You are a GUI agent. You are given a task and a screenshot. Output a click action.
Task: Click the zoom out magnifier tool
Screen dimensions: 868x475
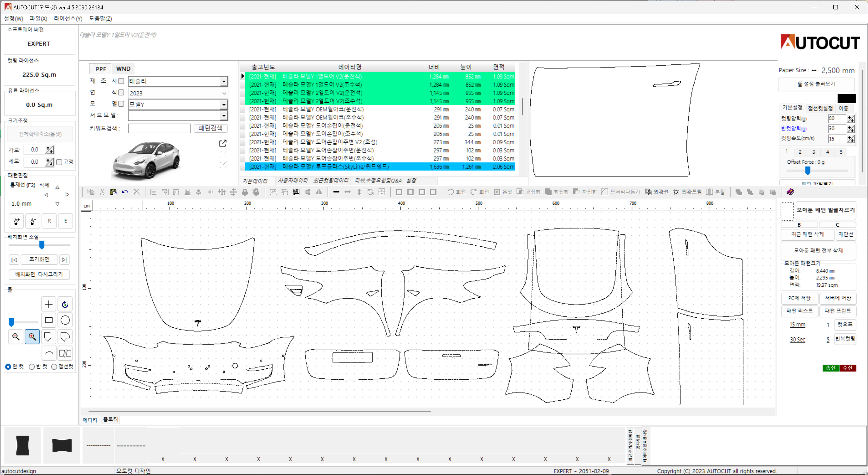click(16, 337)
